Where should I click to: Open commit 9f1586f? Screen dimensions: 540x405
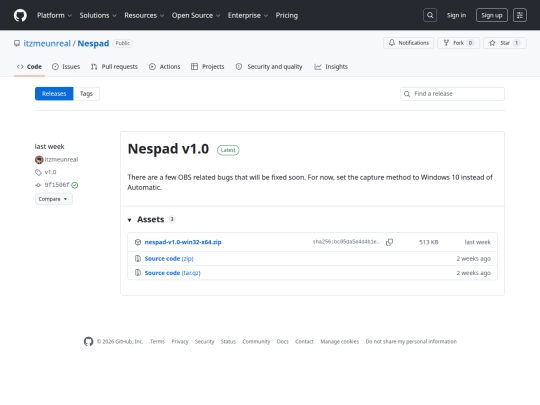(x=57, y=185)
